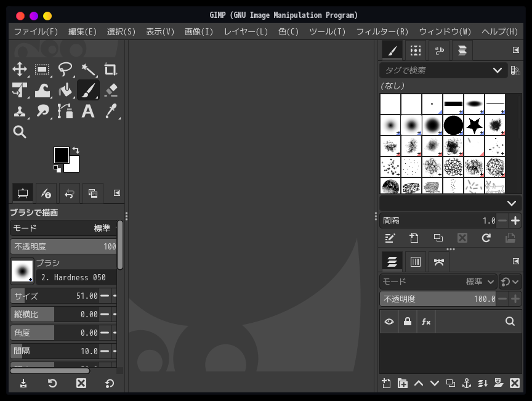Create a new layer with bottom-left button
The image size is (532, 401).
pos(386,383)
